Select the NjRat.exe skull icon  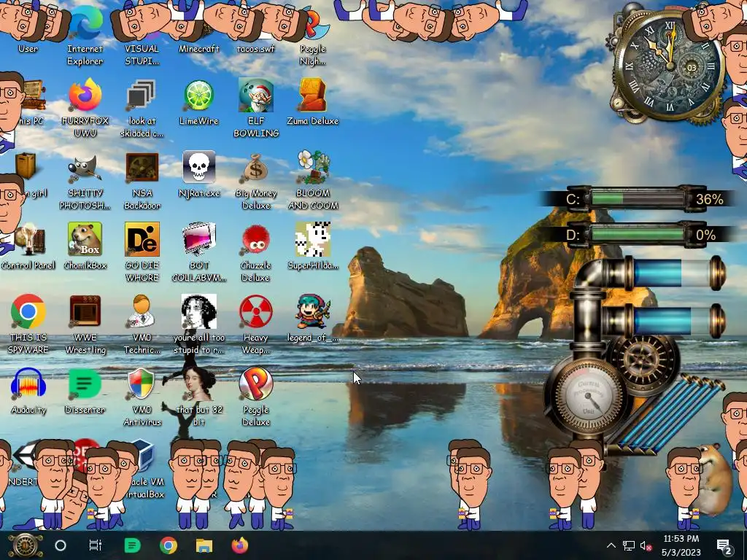[198, 167]
